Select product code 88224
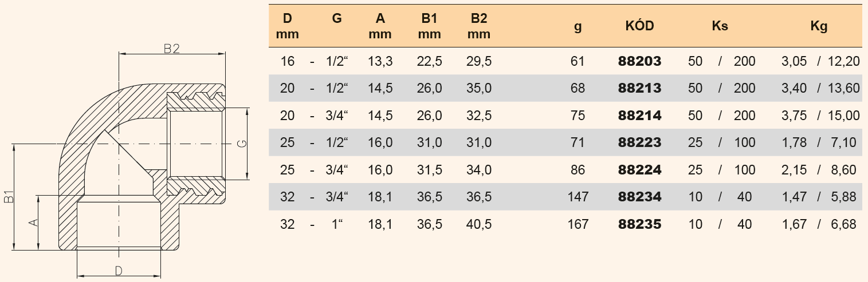The height and width of the screenshot is (282, 868). [x=640, y=170]
